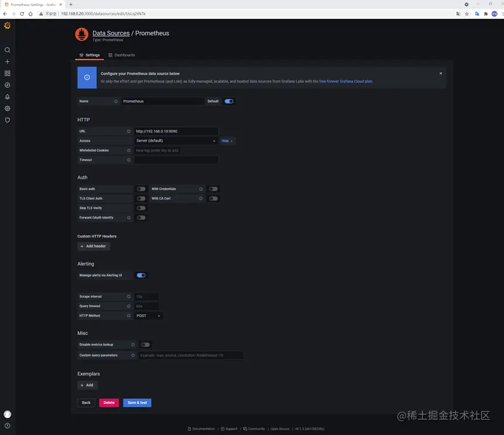504x435 pixels.
Task: Toggle Disable metrics lookup switch
Action: (145, 345)
